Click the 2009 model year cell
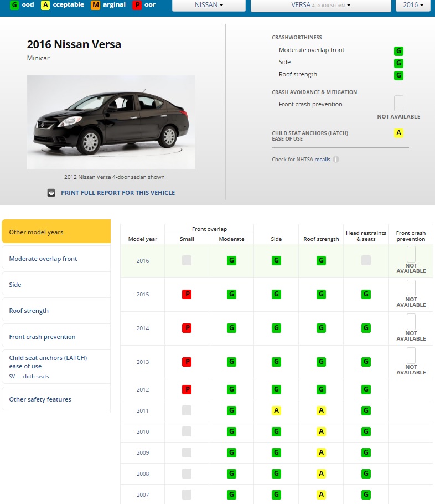 click(x=143, y=452)
